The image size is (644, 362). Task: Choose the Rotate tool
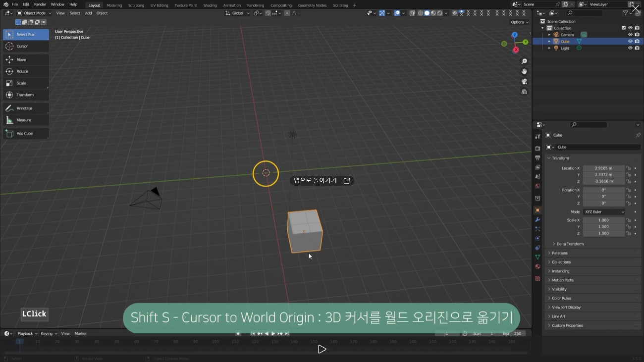26,71
